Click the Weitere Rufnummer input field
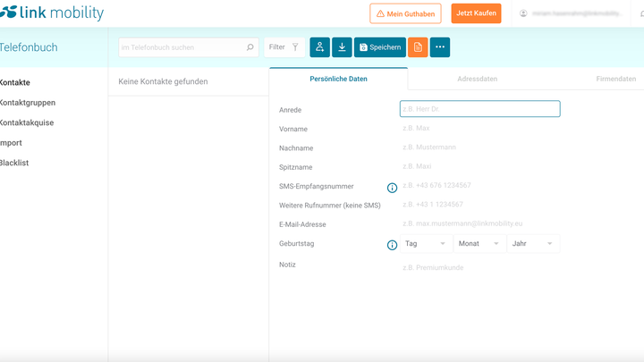Viewport: 644px width, 362px height. point(479,205)
